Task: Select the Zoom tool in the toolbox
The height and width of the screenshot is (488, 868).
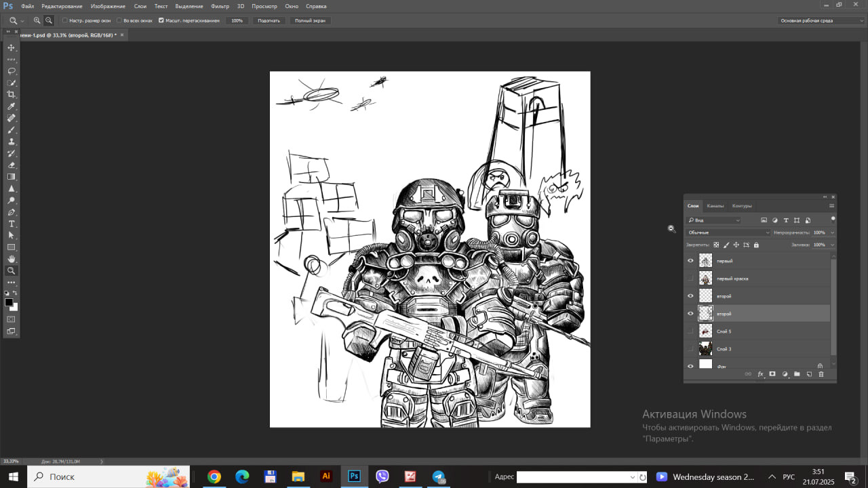Action: pyautogui.click(x=11, y=270)
